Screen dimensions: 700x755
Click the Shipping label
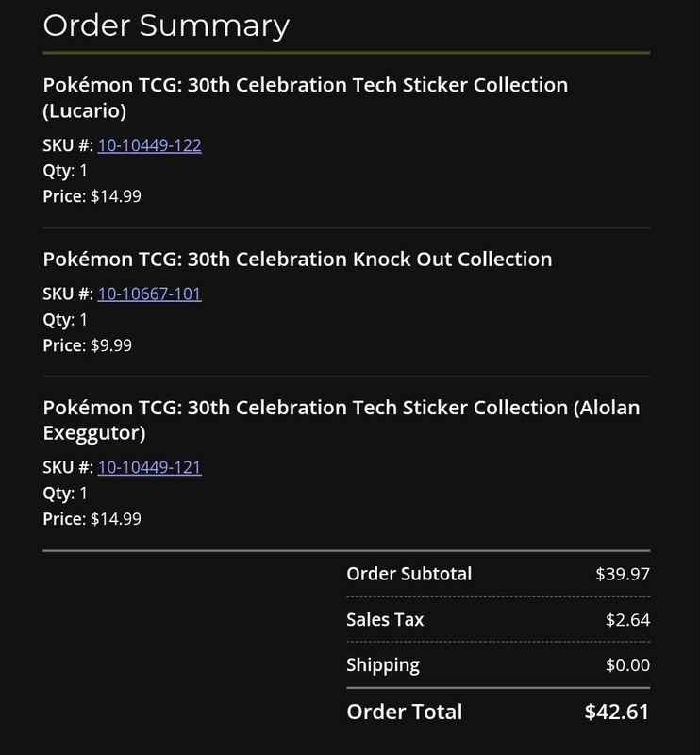click(x=383, y=665)
